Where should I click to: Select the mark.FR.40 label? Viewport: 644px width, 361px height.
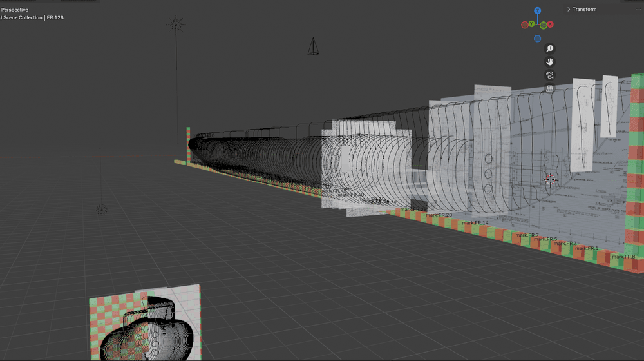[x=351, y=195]
